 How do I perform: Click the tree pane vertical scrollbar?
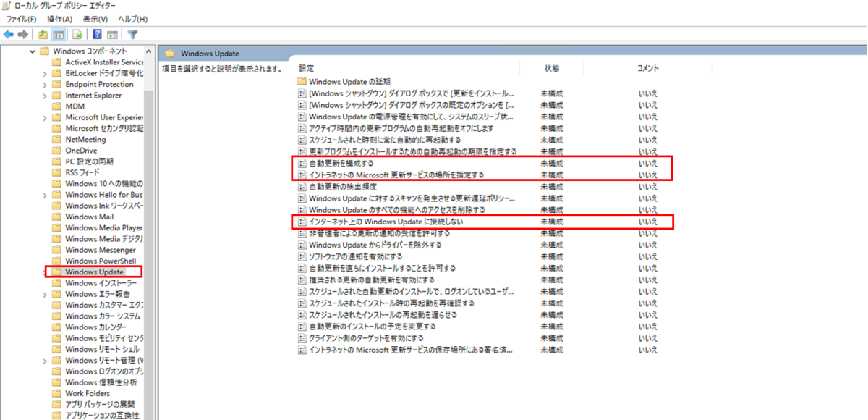(148, 255)
